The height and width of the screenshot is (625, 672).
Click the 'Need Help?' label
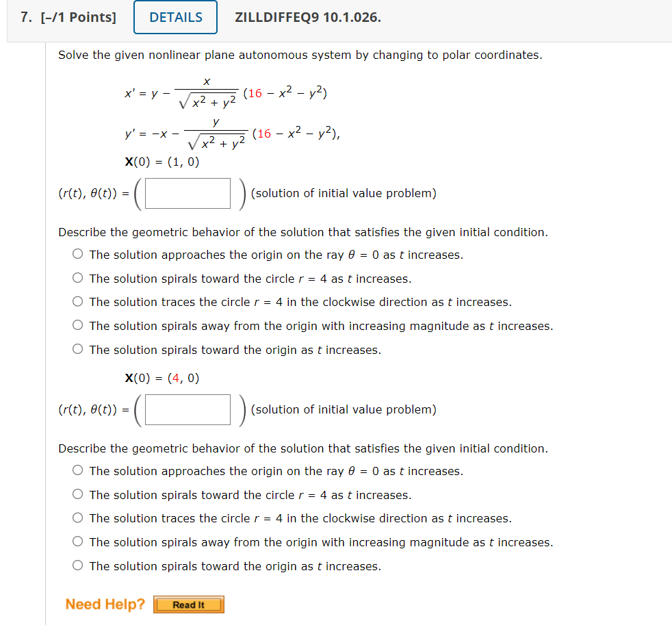[x=105, y=604]
